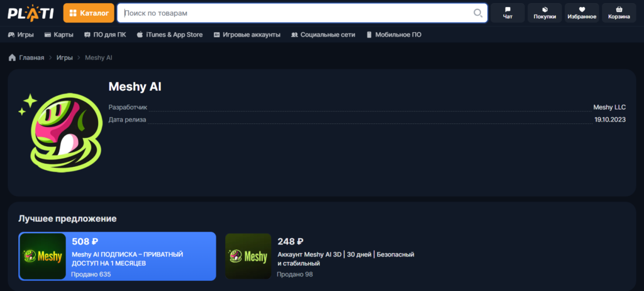The width and height of the screenshot is (644, 291).
Task: Open the Корзина cart
Action: (x=619, y=13)
